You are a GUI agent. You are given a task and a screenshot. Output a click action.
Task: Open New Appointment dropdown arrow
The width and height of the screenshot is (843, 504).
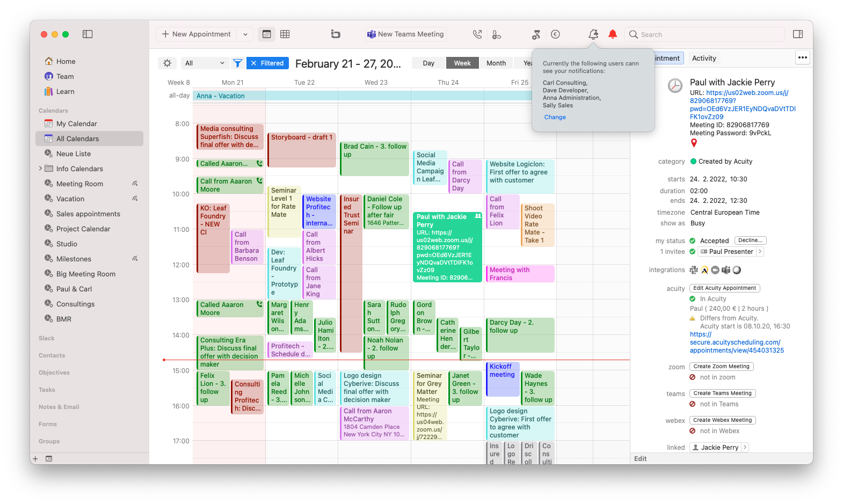pyautogui.click(x=245, y=34)
